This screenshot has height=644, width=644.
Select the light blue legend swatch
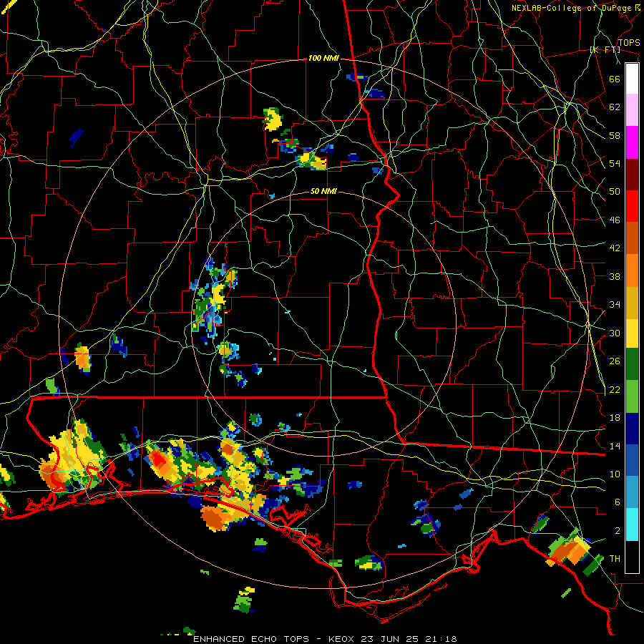click(x=632, y=492)
